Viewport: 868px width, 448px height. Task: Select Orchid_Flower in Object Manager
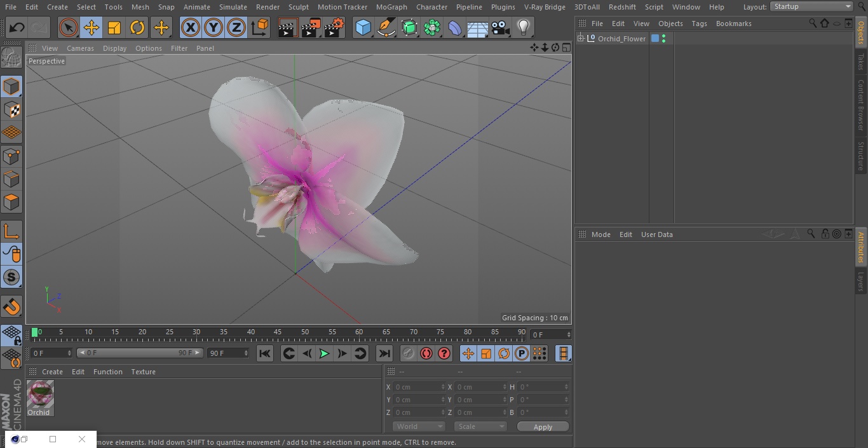coord(621,39)
